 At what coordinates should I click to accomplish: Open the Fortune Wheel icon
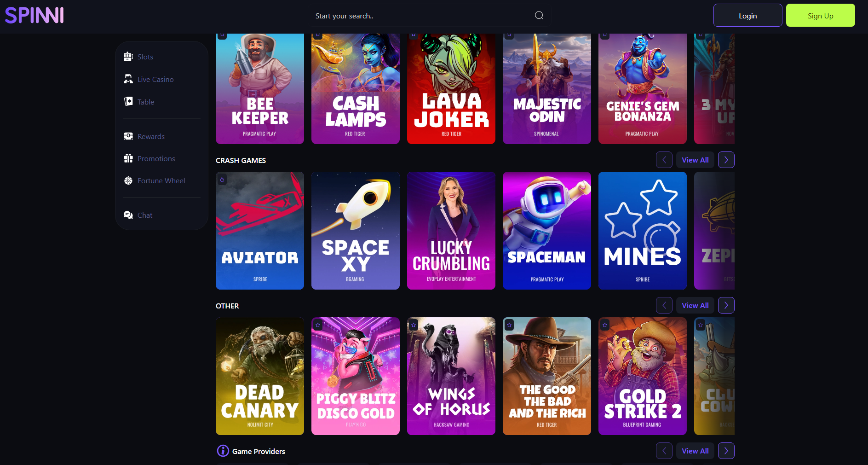pyautogui.click(x=128, y=180)
